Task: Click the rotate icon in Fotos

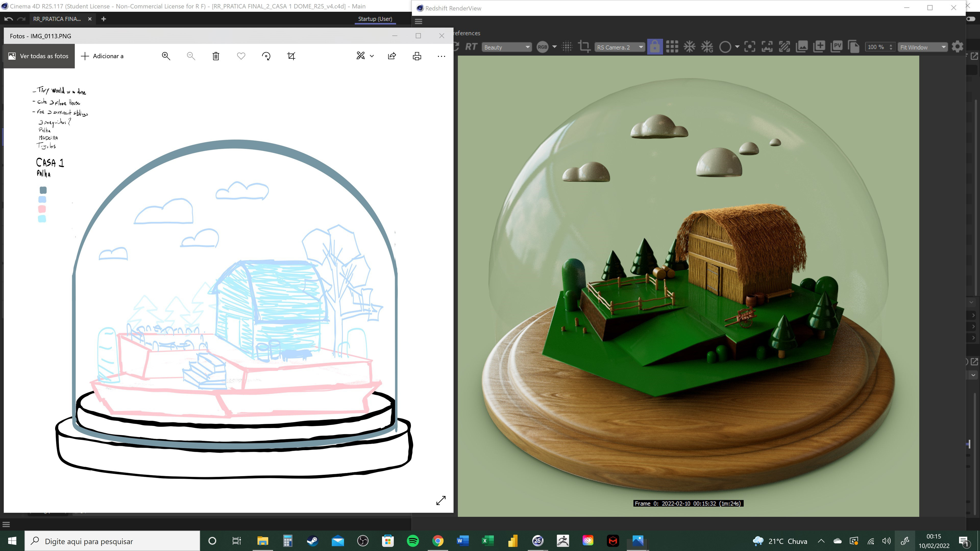Action: 266,56
